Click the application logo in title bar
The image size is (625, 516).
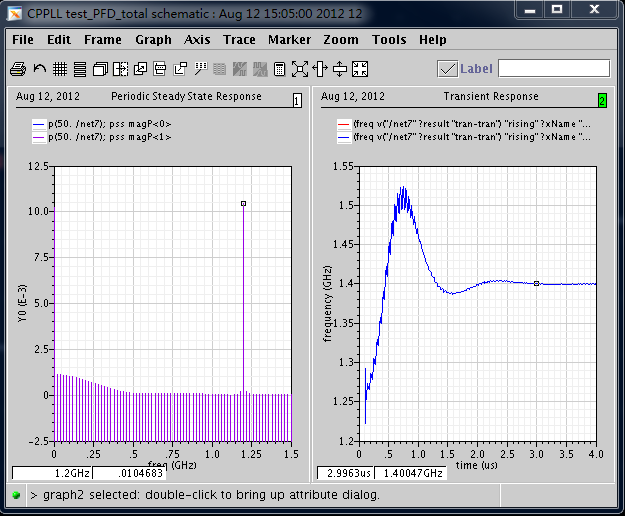[15, 14]
